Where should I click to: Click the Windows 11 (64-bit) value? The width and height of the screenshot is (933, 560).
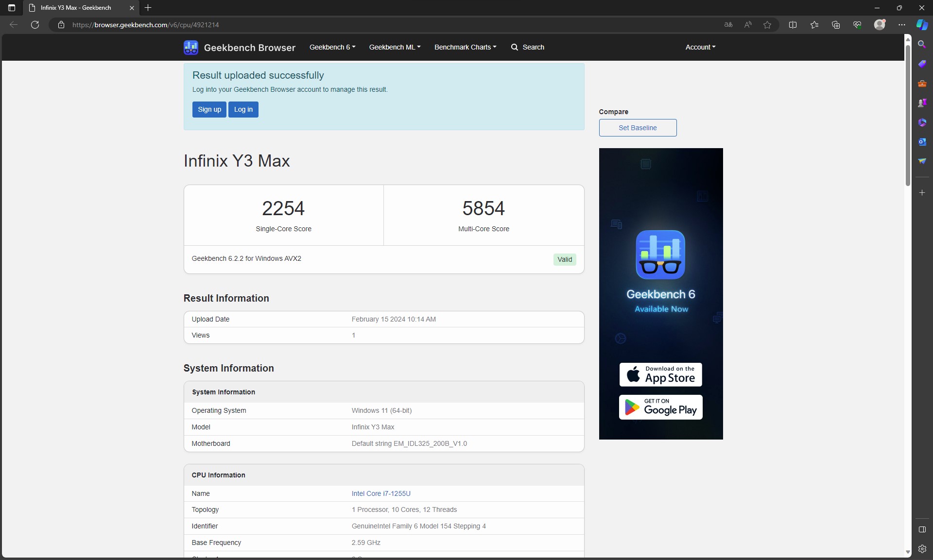click(x=381, y=410)
